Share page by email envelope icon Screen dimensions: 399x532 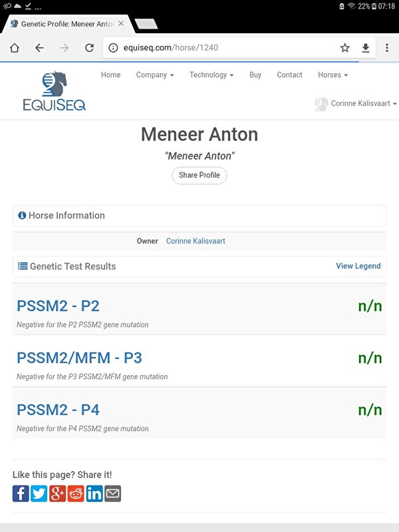click(113, 493)
